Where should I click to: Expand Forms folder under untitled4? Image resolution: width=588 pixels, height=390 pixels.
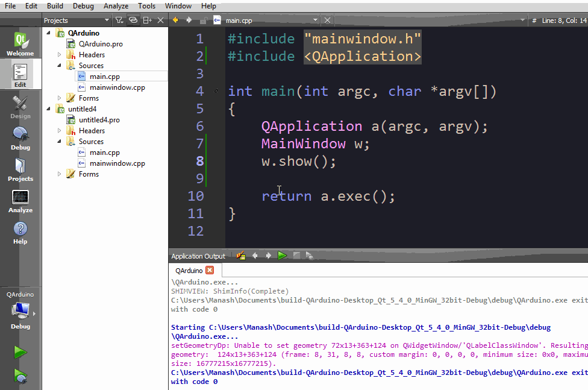pos(59,174)
